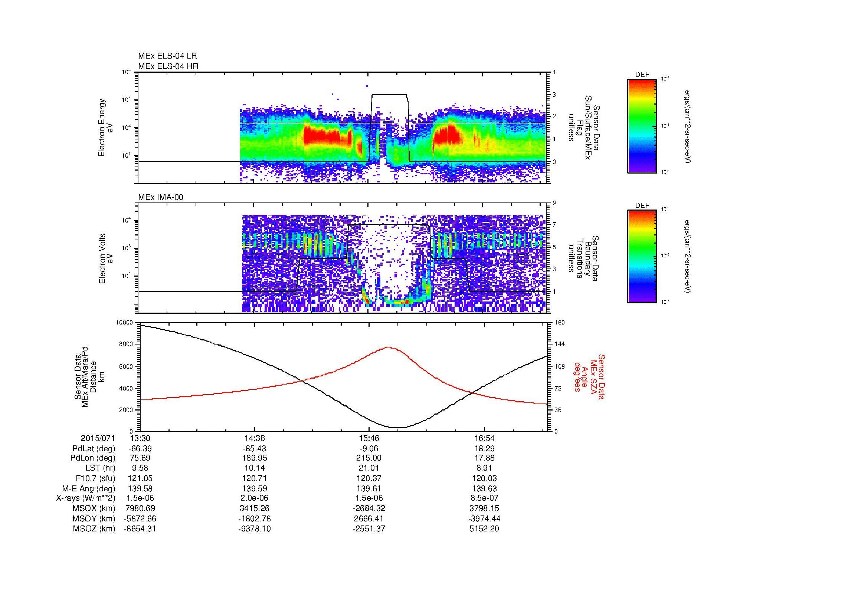The width and height of the screenshot is (868, 613).
Task: Click X-rays value '2.0e-06'
Action: [x=255, y=498]
